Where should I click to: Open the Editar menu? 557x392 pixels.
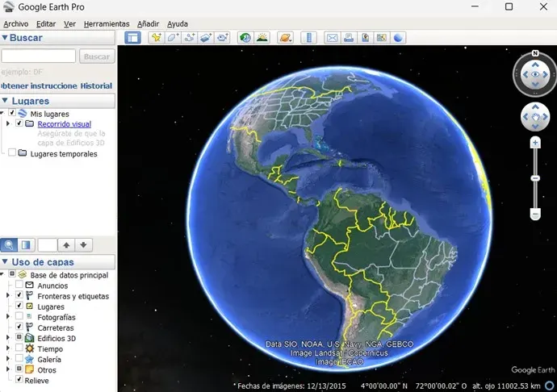pyautogui.click(x=46, y=23)
